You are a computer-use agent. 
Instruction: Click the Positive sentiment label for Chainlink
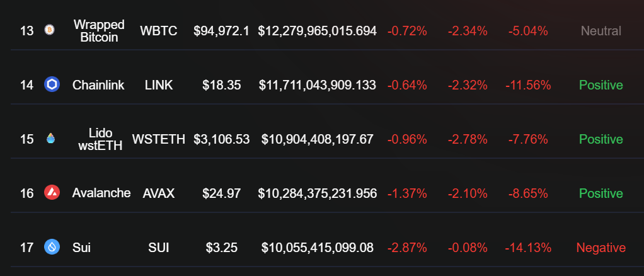pos(601,84)
